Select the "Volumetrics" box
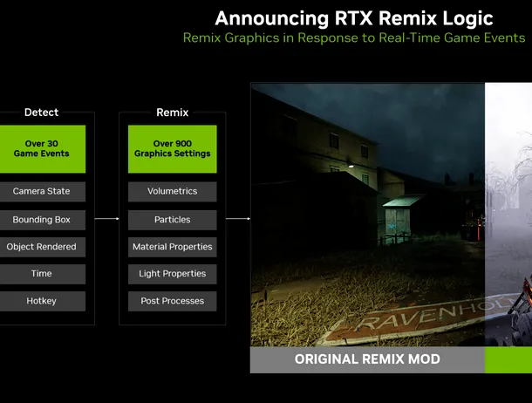 [173, 192]
